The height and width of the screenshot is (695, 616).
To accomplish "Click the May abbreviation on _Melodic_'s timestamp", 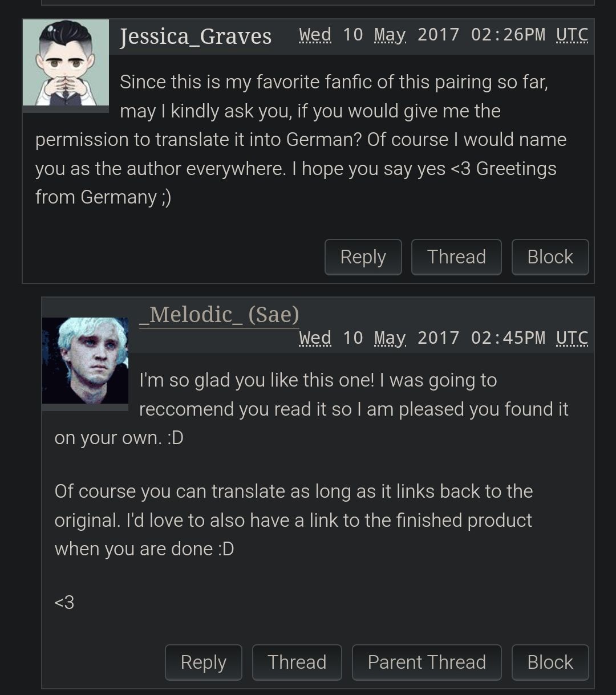I will click(390, 338).
